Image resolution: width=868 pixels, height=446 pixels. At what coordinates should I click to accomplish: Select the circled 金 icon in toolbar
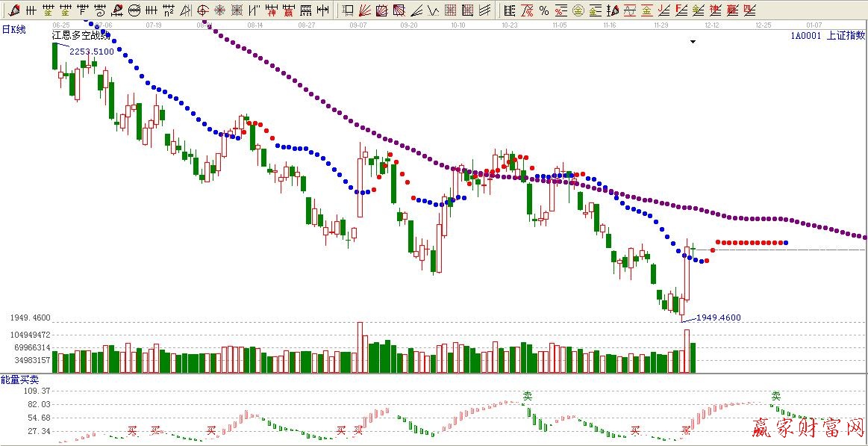(x=578, y=10)
